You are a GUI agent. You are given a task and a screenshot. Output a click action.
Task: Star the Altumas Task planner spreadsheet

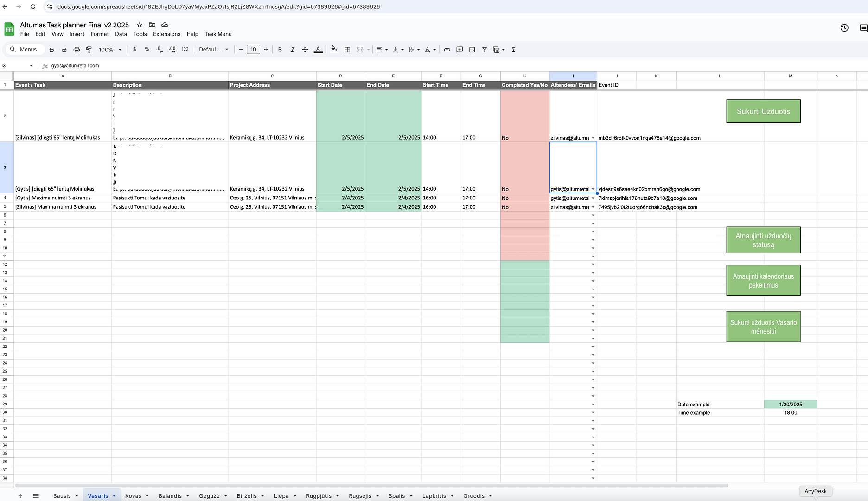[139, 25]
